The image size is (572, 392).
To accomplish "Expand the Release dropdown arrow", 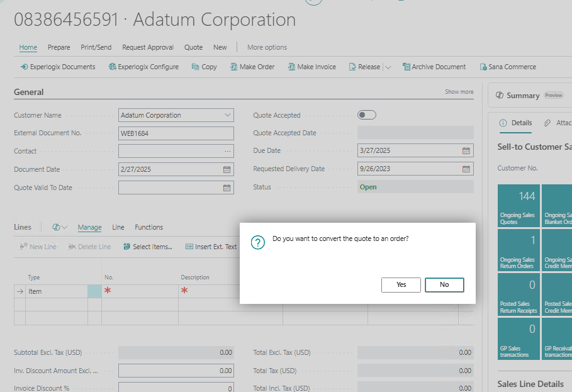I will (388, 67).
